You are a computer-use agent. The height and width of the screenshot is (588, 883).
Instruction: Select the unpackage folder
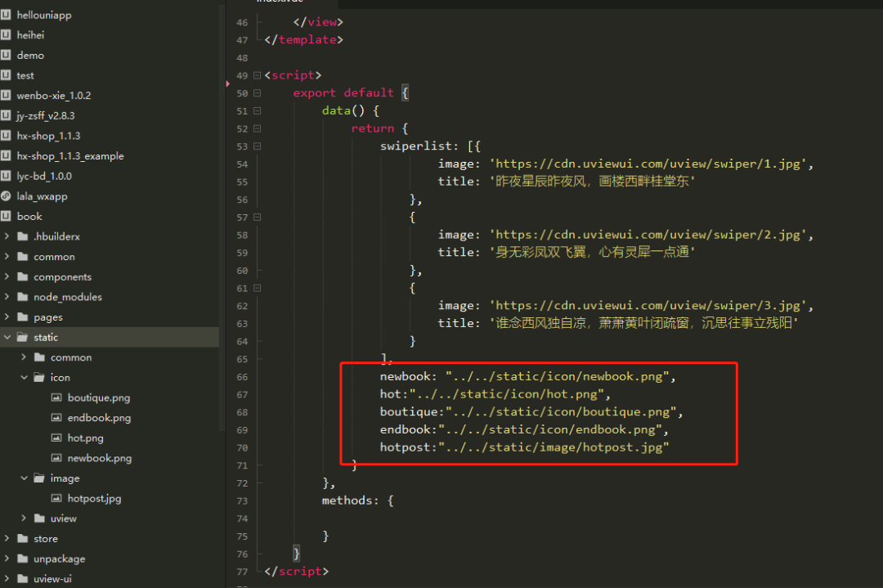59,559
